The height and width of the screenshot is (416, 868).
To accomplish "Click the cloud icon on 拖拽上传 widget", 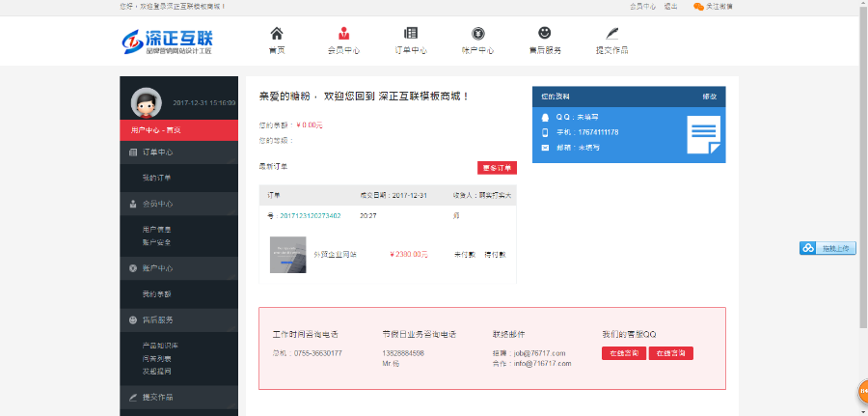I will (809, 248).
